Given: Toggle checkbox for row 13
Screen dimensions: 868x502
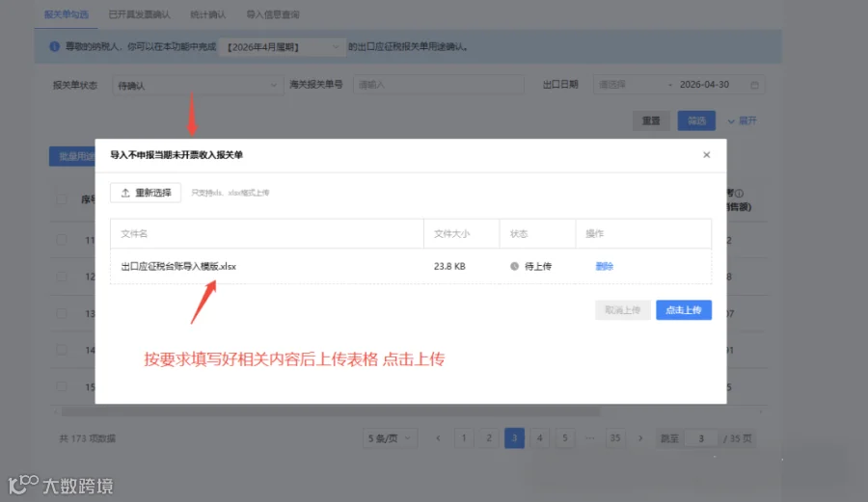Looking at the screenshot, I should pos(62,313).
